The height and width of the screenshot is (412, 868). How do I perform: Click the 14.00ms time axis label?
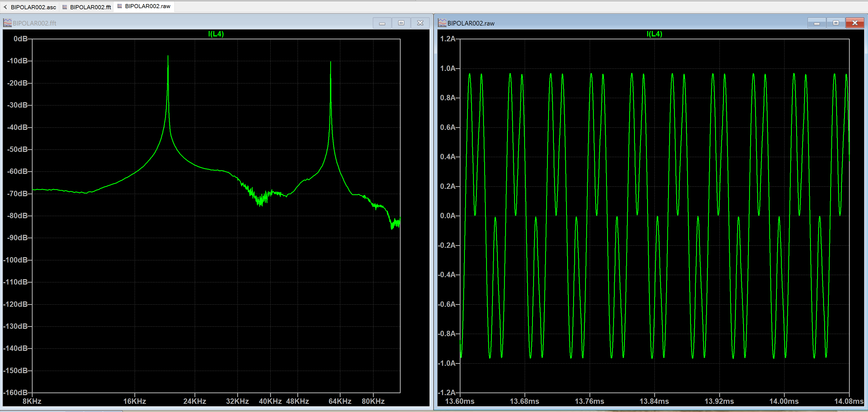784,401
